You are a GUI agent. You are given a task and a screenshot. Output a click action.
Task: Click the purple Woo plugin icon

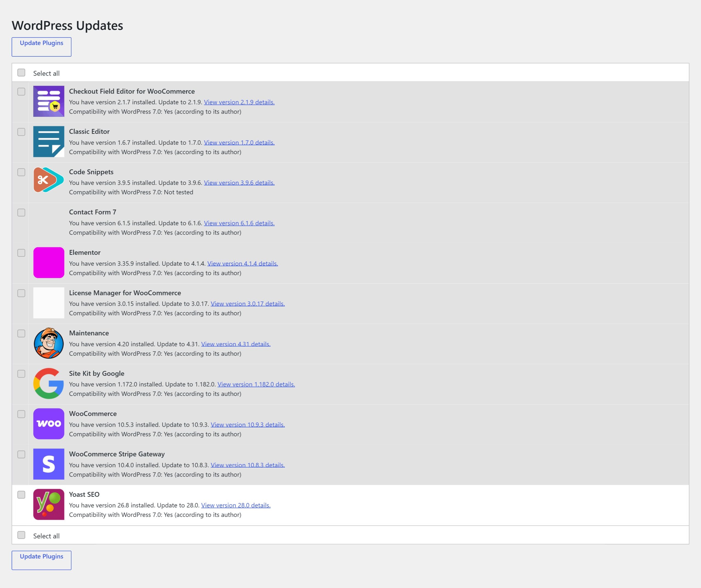49,424
